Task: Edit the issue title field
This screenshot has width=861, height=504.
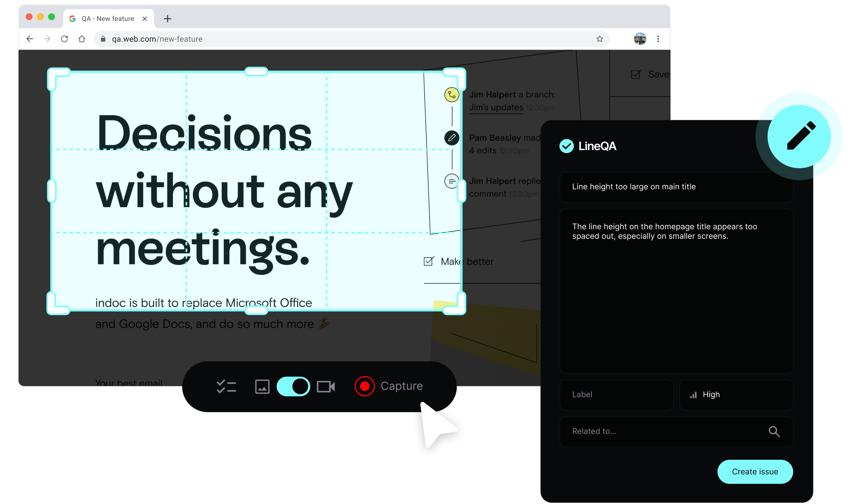Action: (676, 187)
